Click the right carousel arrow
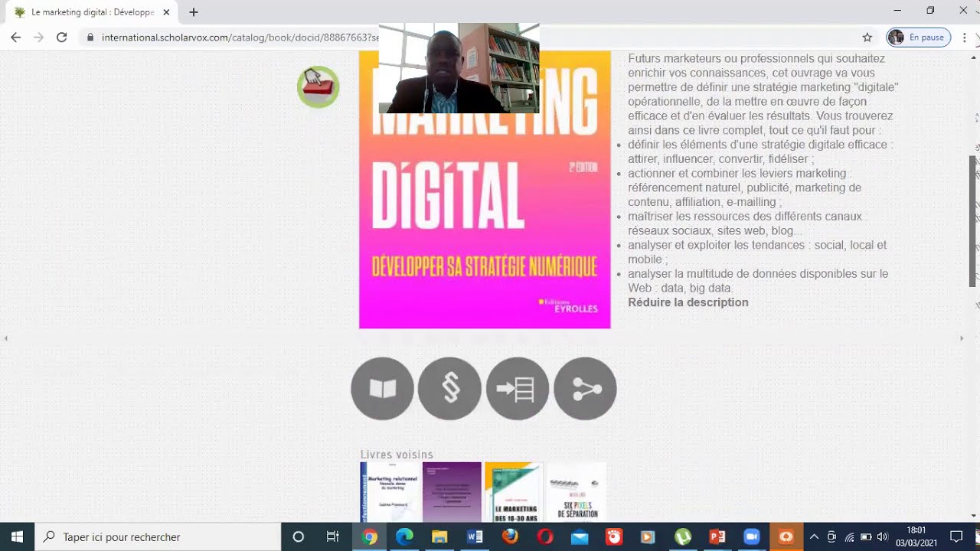The height and width of the screenshot is (551, 980). point(962,338)
